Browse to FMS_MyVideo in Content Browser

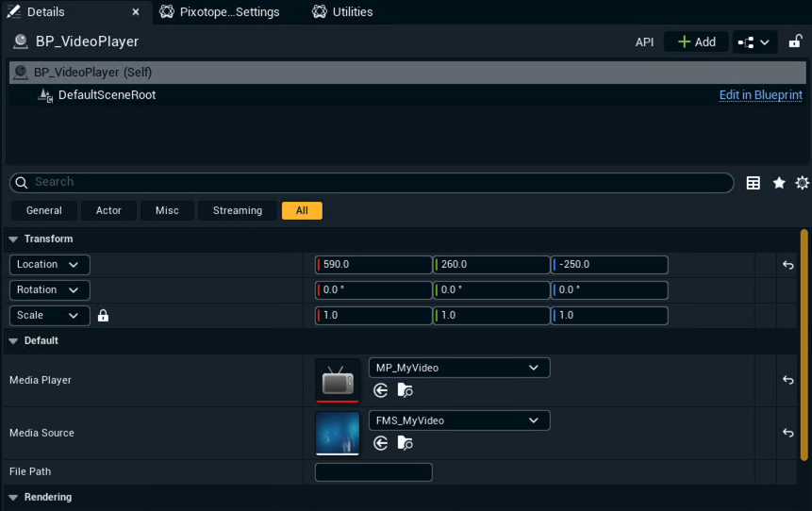point(405,444)
